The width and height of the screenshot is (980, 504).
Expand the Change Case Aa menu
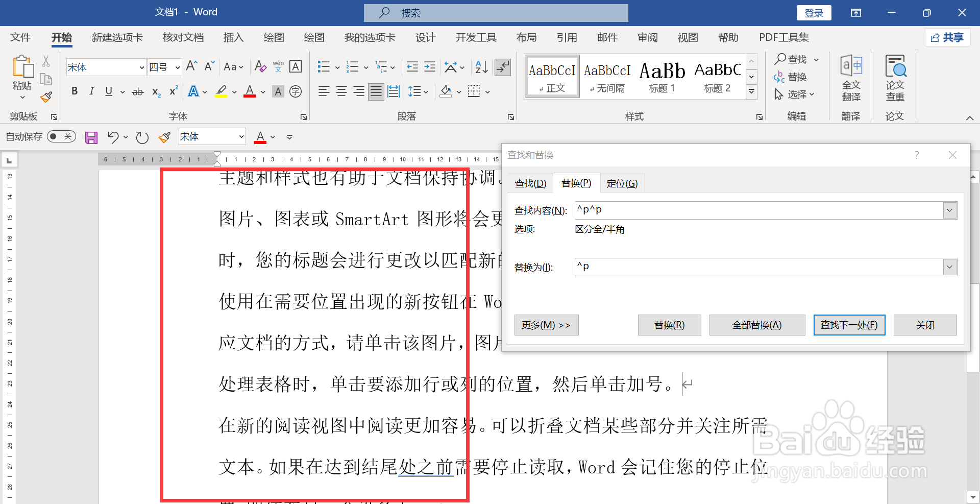(234, 67)
